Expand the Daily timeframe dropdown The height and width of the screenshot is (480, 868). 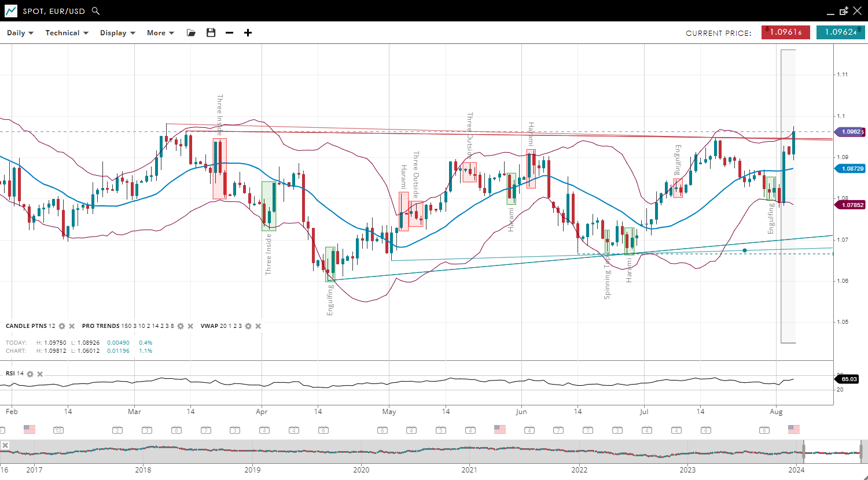click(20, 33)
